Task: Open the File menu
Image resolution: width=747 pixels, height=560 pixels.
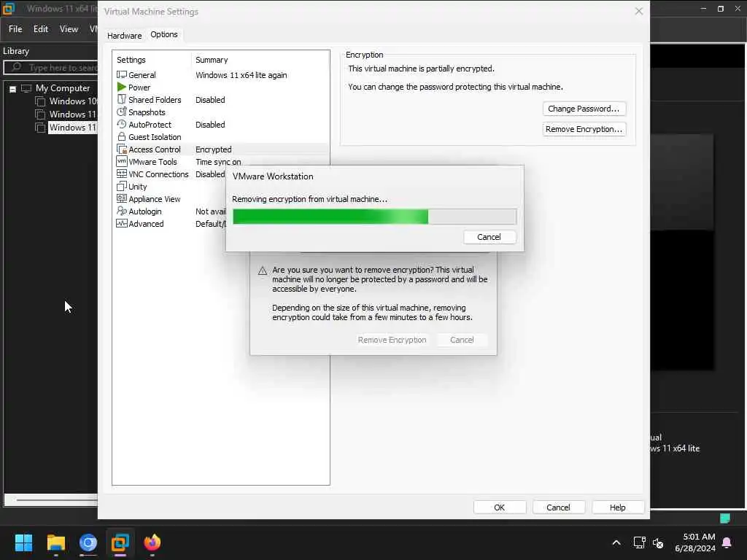Action: (15, 29)
